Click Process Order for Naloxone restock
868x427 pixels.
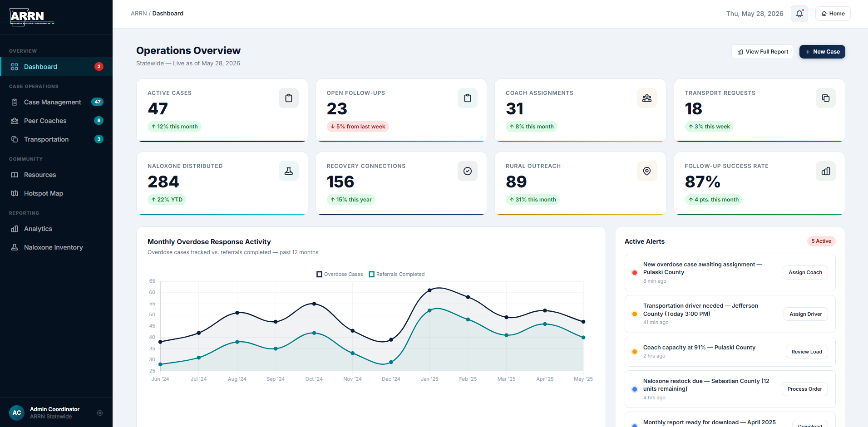(805, 389)
